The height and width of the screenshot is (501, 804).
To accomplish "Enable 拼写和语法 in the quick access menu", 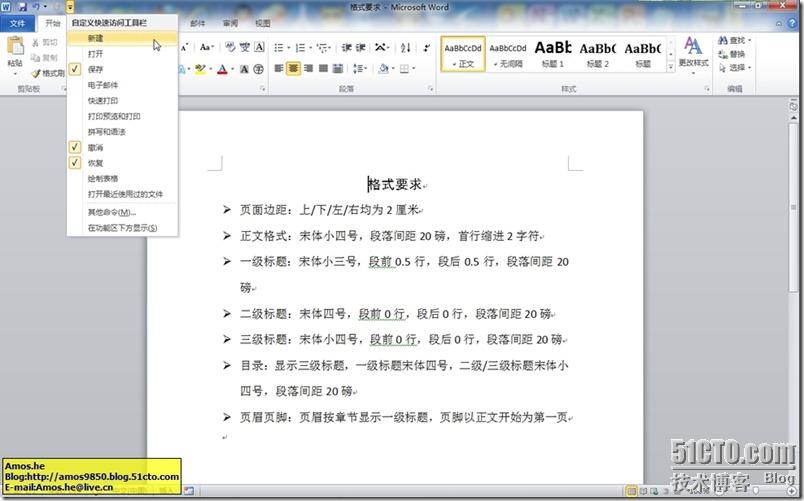I will tap(123, 132).
